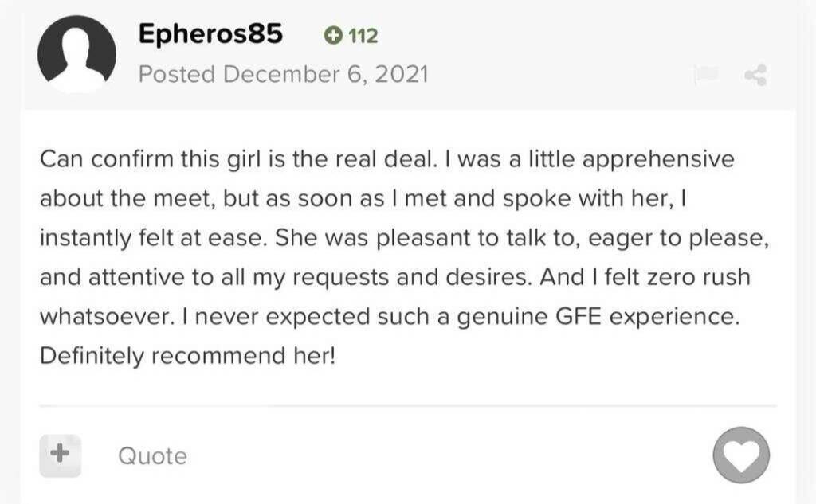Click the words "zero rush" in the post
Screen dimensions: 816x504
point(699,276)
